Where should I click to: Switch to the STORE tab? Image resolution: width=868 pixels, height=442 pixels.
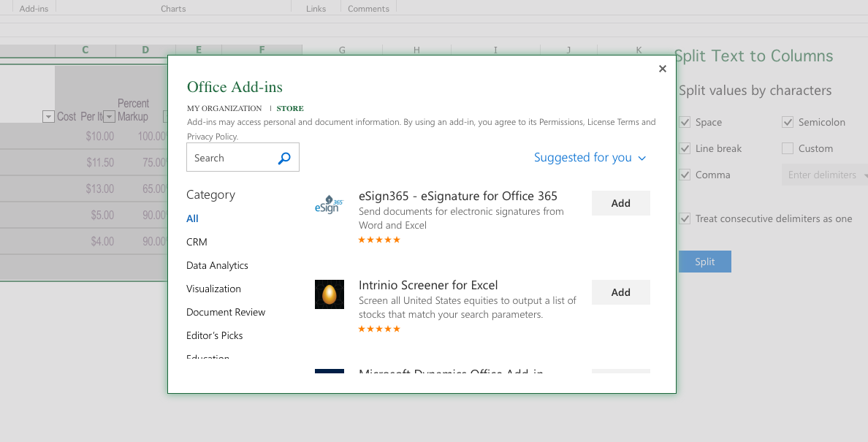(x=290, y=108)
